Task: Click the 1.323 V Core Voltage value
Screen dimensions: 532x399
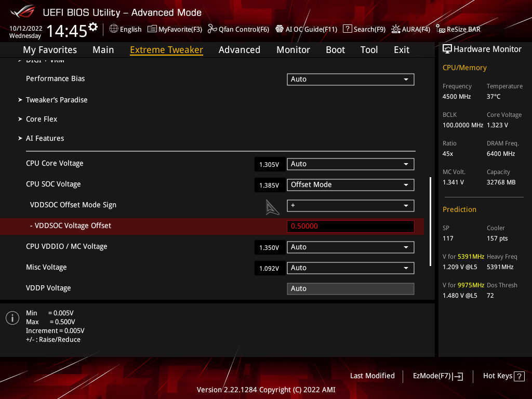Action: click(x=497, y=125)
